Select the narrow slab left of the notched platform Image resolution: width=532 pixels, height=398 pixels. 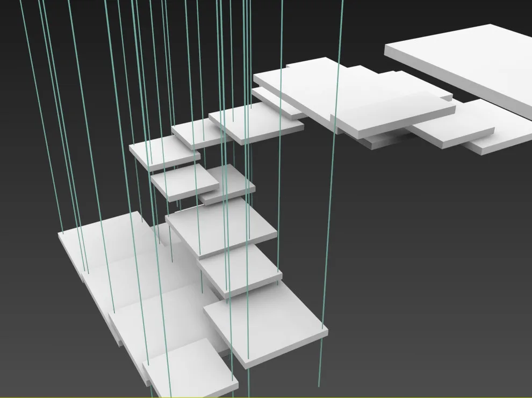pyautogui.click(x=278, y=104)
